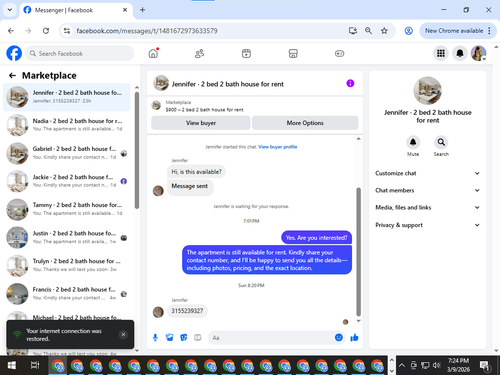Click Jennifer's large listing photo in right panel
This screenshot has height=375, width=500.
tap(428, 91)
